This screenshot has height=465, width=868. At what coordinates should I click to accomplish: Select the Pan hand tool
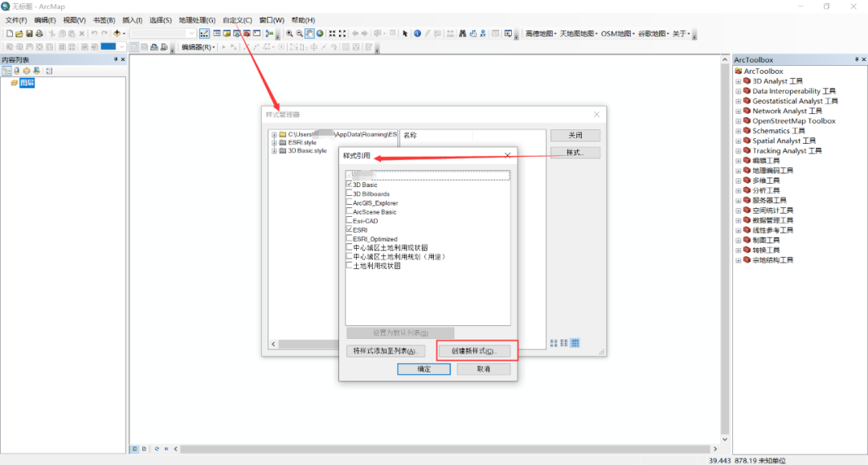coord(309,34)
